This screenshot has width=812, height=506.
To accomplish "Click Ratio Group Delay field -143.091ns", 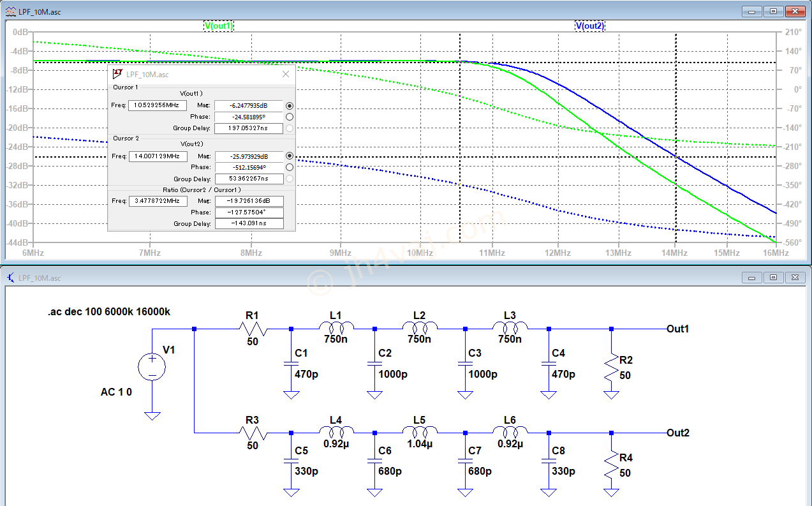I will 249,223.
